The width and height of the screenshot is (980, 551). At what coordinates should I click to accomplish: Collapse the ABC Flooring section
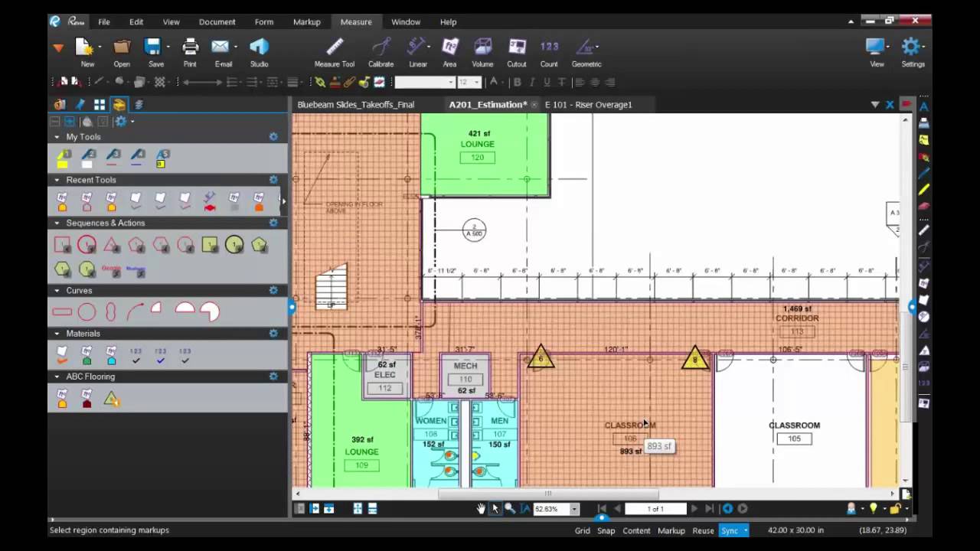57,376
